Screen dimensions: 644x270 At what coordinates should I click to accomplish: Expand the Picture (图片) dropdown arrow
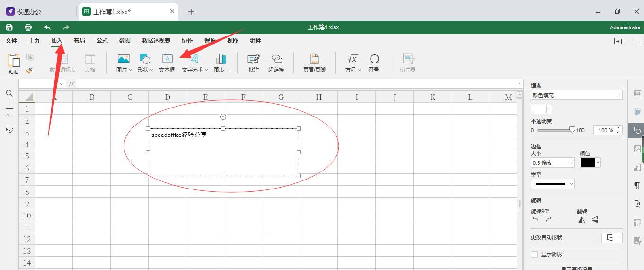pyautogui.click(x=131, y=70)
